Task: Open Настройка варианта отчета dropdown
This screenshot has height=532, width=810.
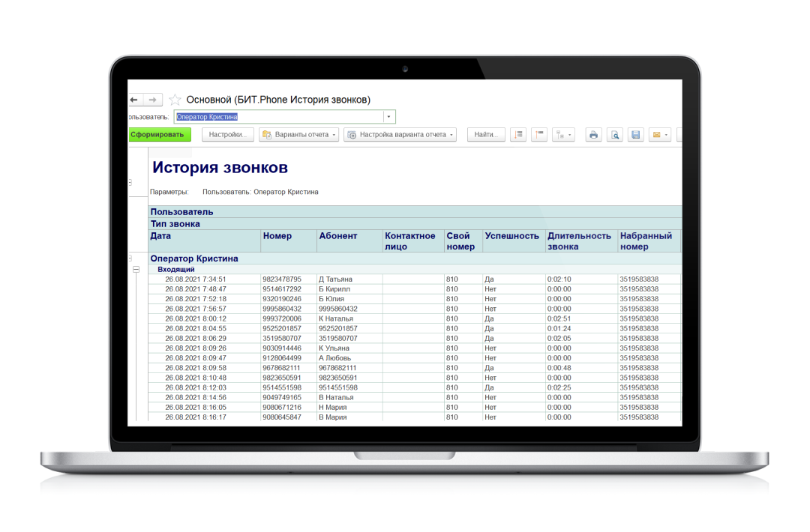Action: coord(400,135)
